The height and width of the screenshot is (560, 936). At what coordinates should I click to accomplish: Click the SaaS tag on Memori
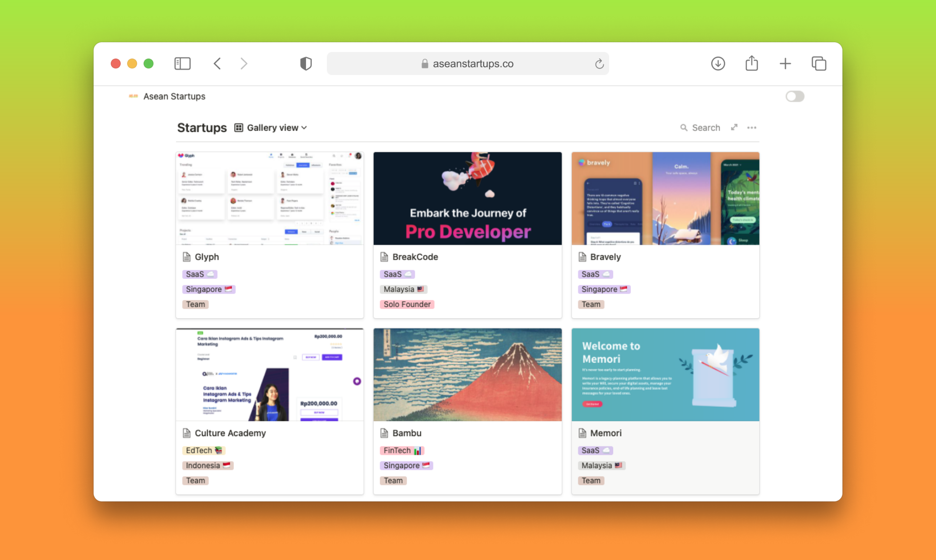(595, 450)
